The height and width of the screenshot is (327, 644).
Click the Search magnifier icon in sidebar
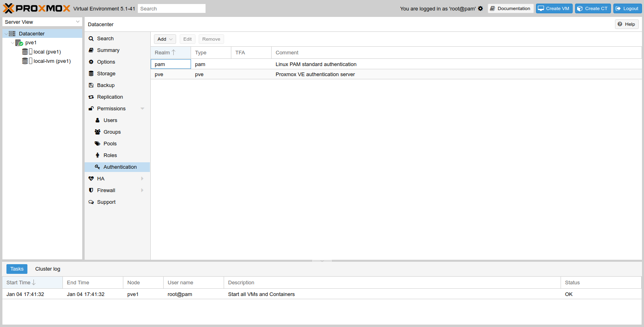91,39
